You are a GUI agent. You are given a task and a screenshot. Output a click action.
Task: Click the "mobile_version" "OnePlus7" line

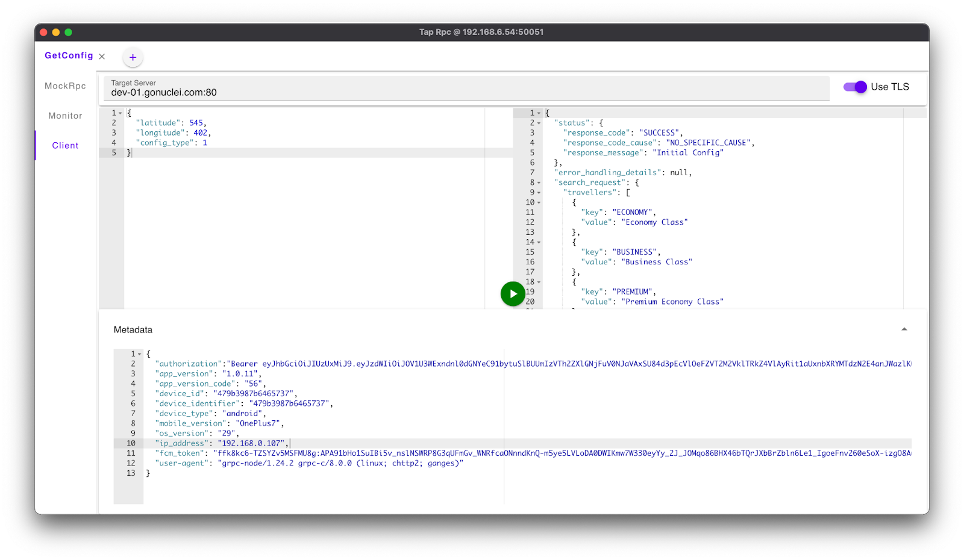(x=219, y=423)
